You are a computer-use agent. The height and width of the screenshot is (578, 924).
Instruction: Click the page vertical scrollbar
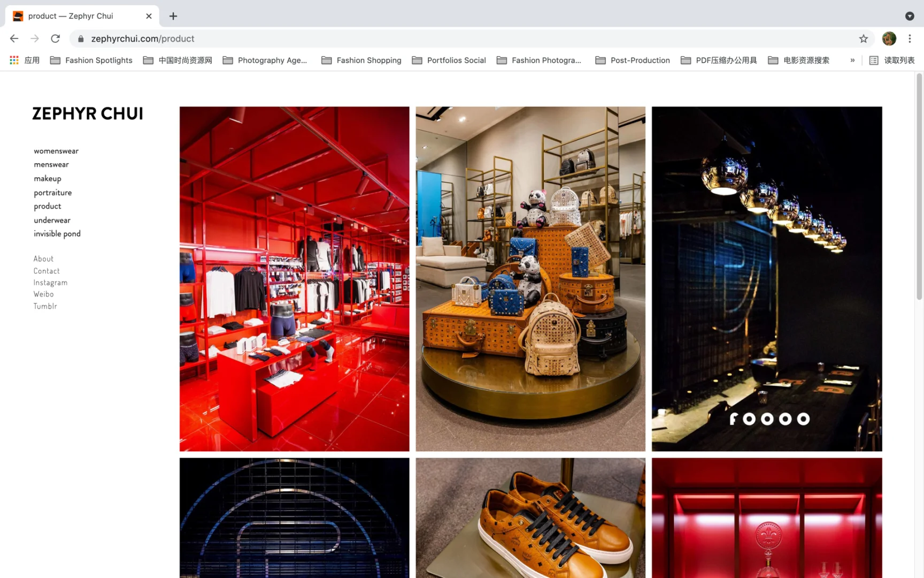[919, 186]
